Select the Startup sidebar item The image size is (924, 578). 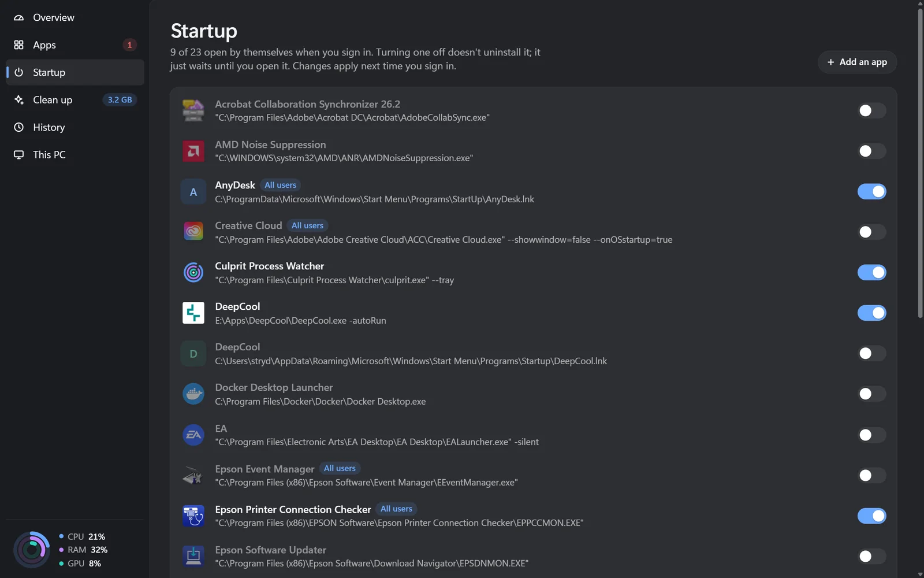point(75,72)
